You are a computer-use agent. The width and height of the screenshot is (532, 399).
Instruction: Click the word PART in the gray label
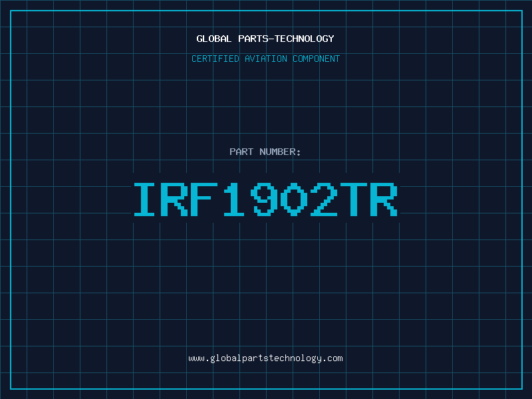pyautogui.click(x=241, y=152)
